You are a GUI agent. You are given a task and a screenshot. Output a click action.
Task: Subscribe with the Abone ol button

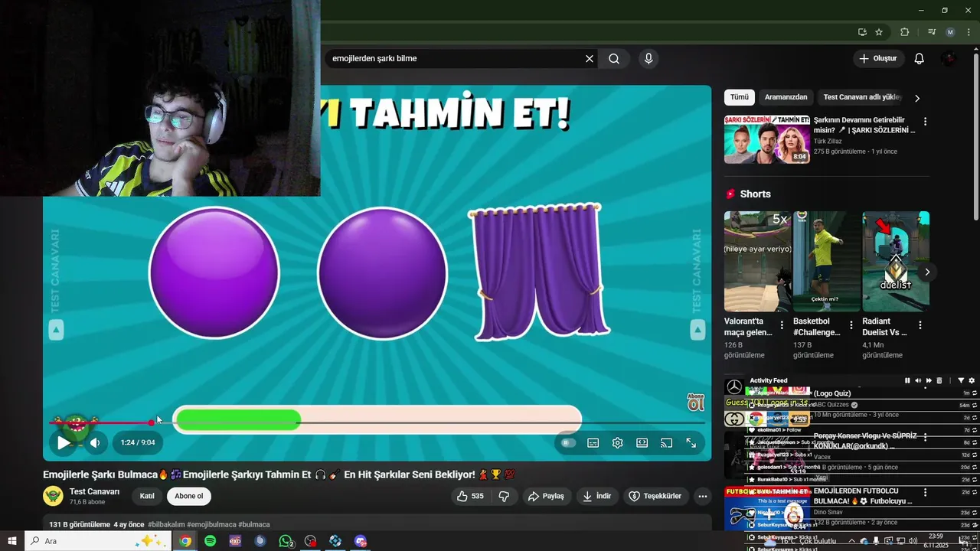[189, 496]
